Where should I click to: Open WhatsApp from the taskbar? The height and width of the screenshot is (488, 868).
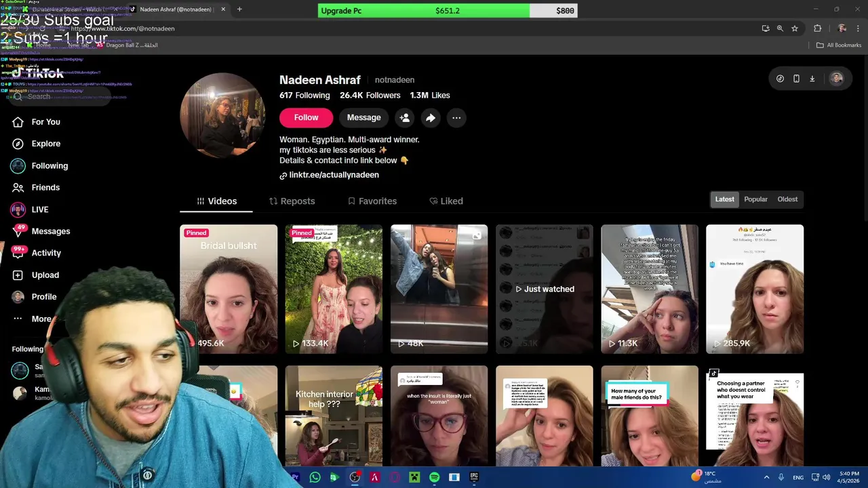click(315, 477)
